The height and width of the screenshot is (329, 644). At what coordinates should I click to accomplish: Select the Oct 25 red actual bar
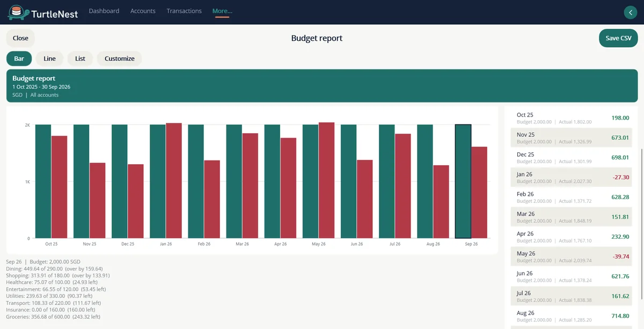60,187
